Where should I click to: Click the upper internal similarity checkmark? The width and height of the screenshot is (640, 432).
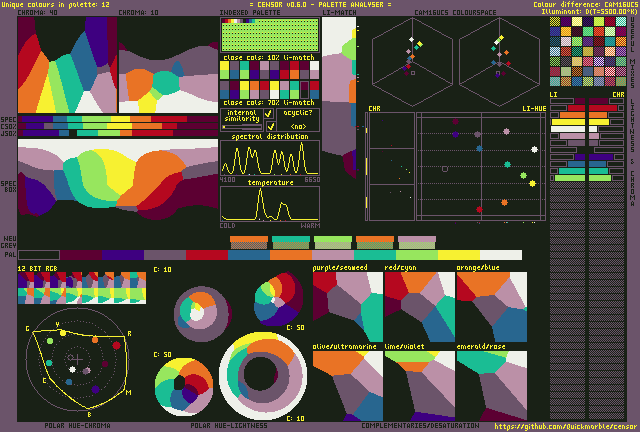[x=268, y=113]
